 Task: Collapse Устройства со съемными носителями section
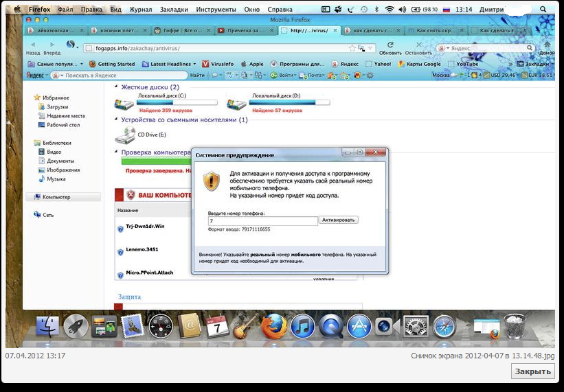click(116, 119)
